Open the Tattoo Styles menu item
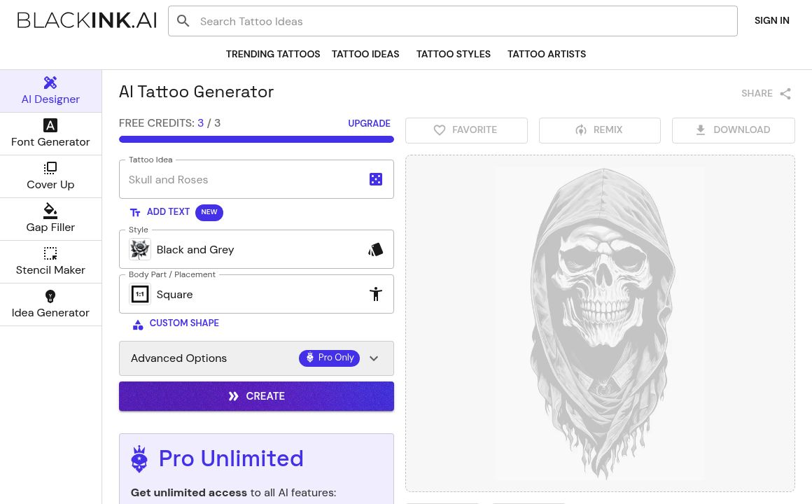This screenshot has height=504, width=812. tap(453, 54)
